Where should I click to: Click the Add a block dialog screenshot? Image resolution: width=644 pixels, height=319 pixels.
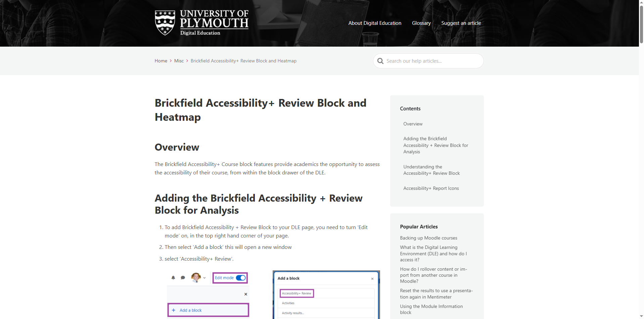(326, 295)
